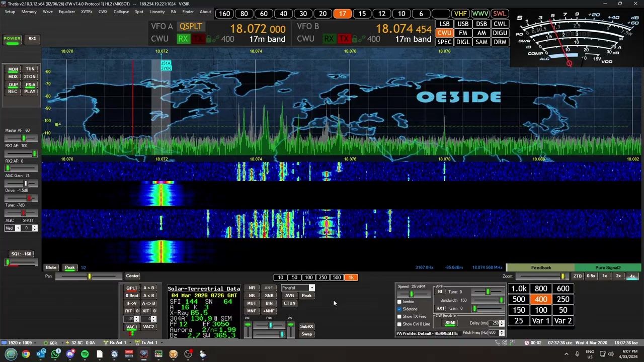Open WhatsApp from the taskbar
This screenshot has height=362, width=644.
click(55, 354)
